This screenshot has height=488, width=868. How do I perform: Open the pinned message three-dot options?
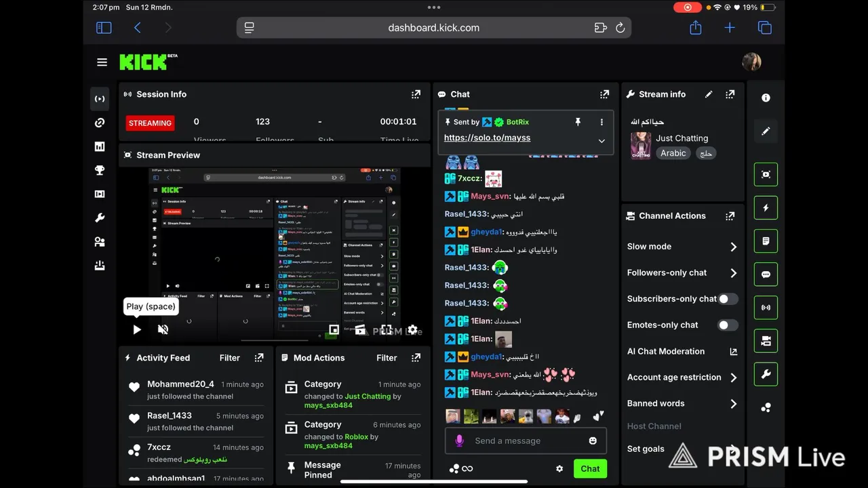601,122
